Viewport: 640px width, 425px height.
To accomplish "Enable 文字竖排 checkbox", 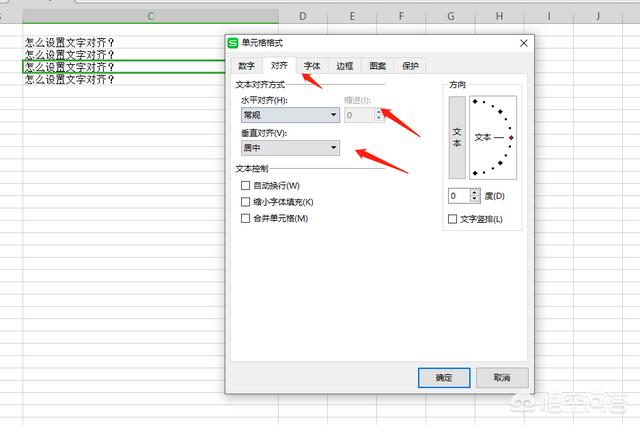I will tap(453, 219).
